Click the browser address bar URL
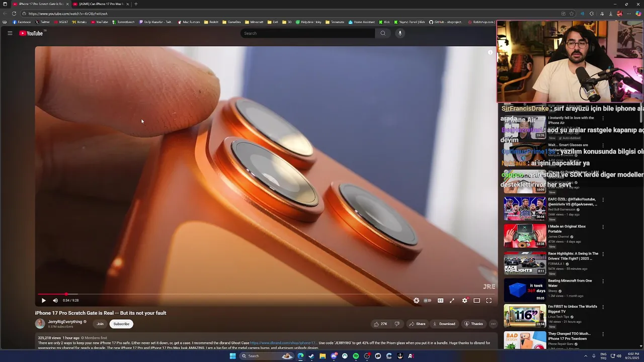Image resolution: width=644 pixels, height=362 pixels. [68, 14]
